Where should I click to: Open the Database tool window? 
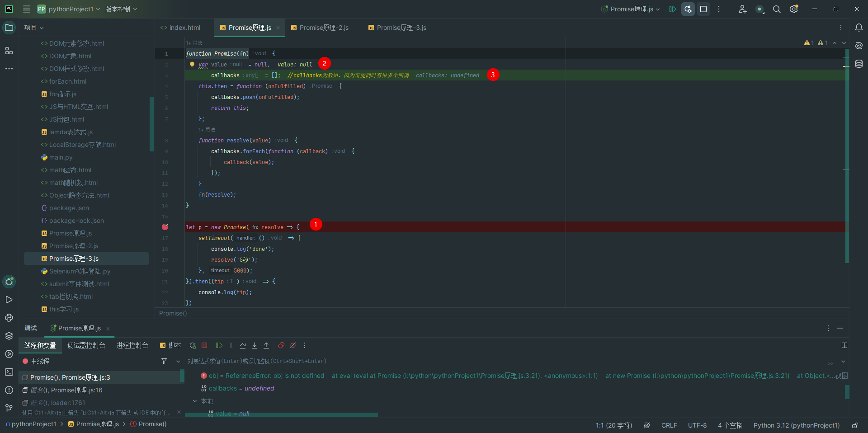coord(859,64)
